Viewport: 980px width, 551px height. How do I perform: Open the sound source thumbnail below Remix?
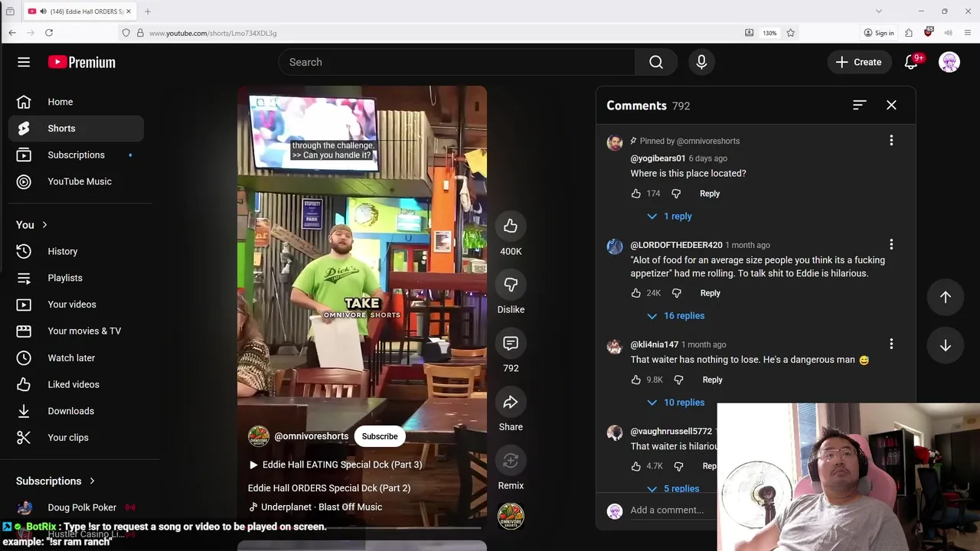click(511, 516)
